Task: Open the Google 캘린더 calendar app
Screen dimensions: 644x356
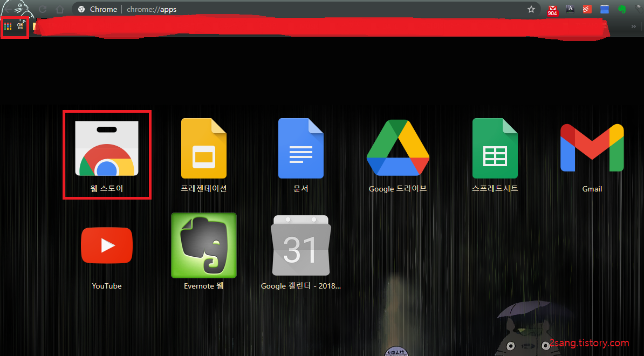Action: coord(300,252)
